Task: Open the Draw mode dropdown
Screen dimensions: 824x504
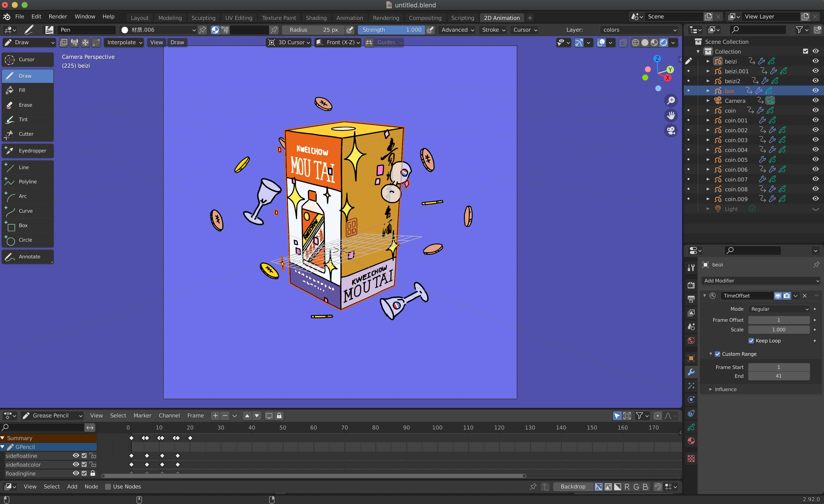Action: [29, 43]
